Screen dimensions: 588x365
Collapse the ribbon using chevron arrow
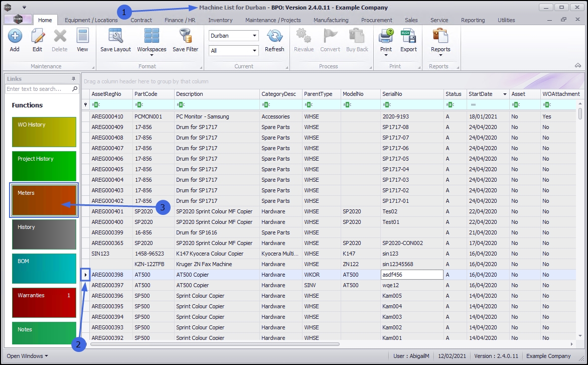coord(578,66)
